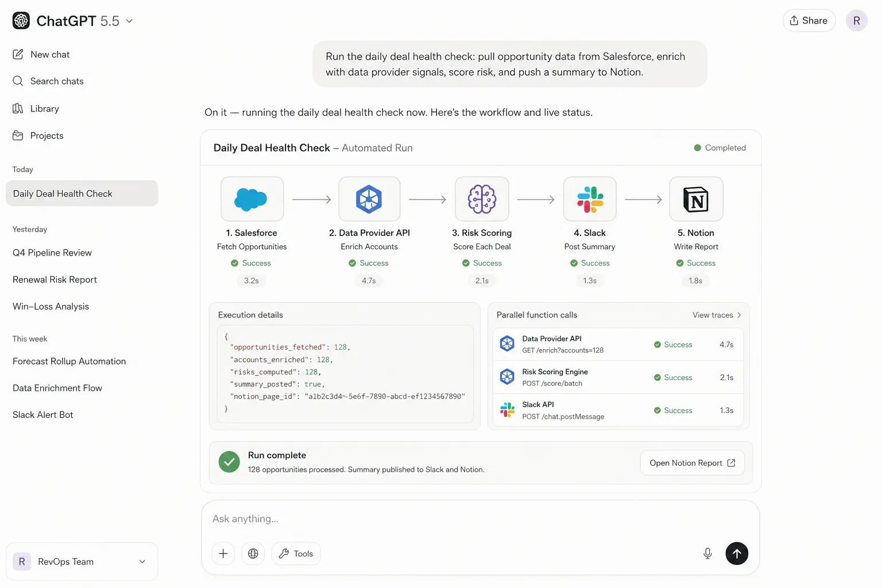
Task: Click POST /chat.postMessage endpoint text
Action: pyautogui.click(x=563, y=417)
